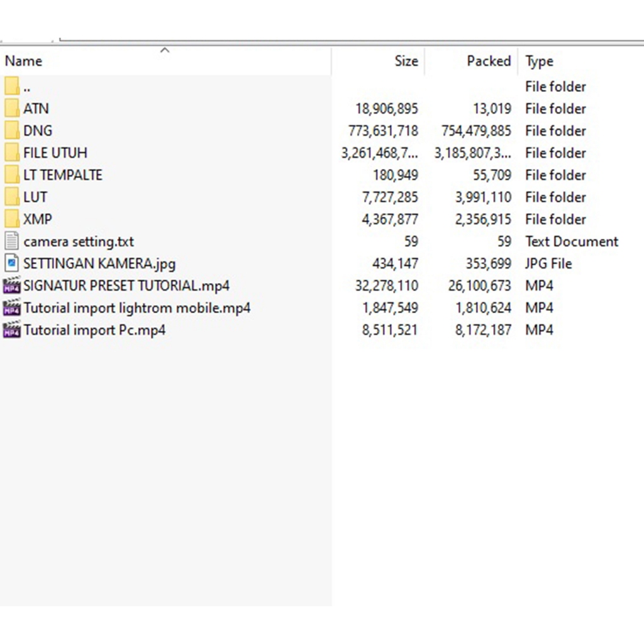This screenshot has width=644, height=644.
Task: Select Tutorial import lightrom mobile.mp4 file name
Action: 137,308
